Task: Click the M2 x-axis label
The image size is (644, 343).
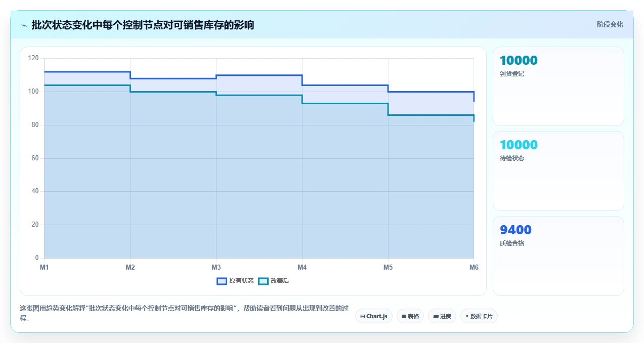Action: [x=130, y=267]
